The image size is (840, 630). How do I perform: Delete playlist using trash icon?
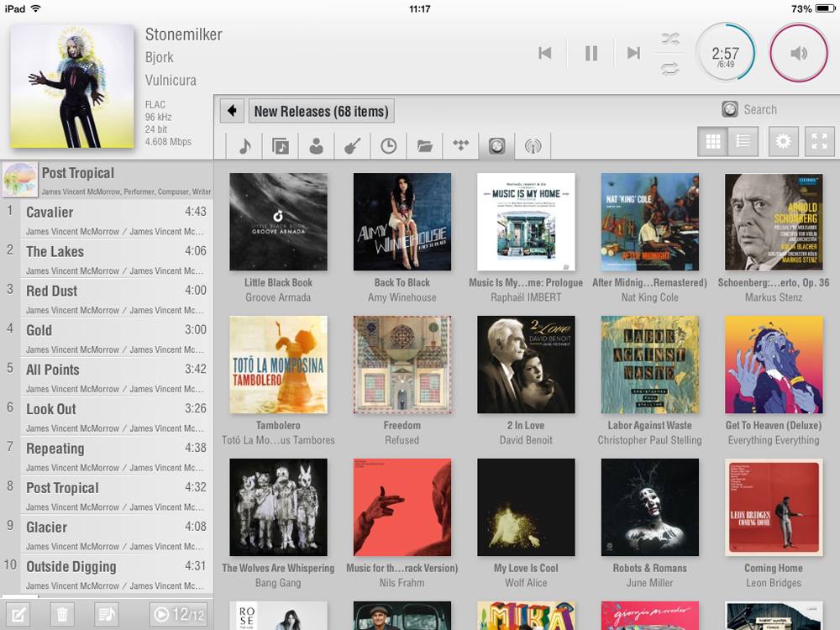[62, 614]
